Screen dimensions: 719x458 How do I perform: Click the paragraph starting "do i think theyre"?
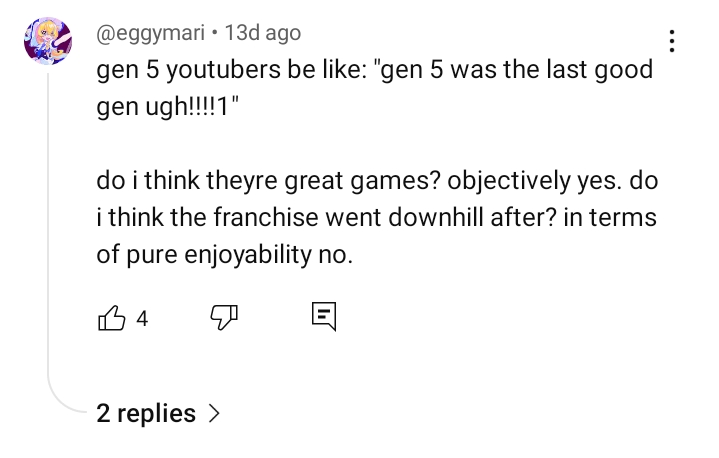tap(378, 181)
